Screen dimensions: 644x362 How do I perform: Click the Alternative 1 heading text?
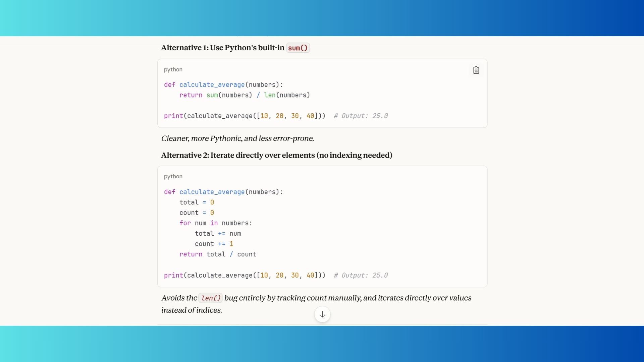(222, 48)
